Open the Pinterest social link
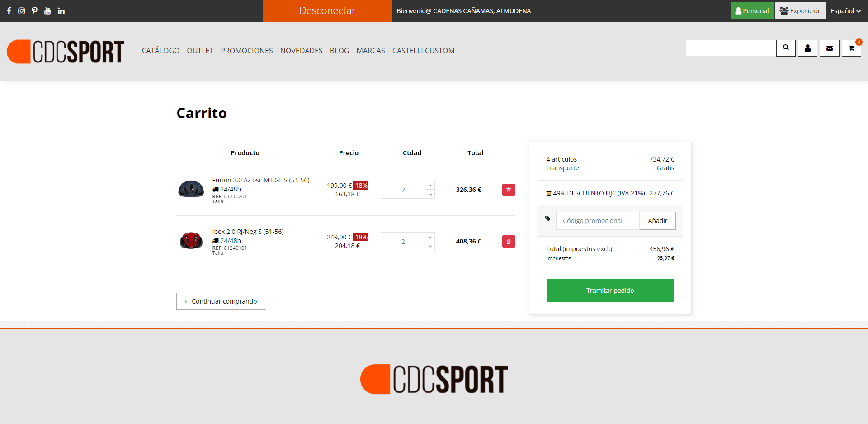This screenshot has width=868, height=424. tap(34, 11)
